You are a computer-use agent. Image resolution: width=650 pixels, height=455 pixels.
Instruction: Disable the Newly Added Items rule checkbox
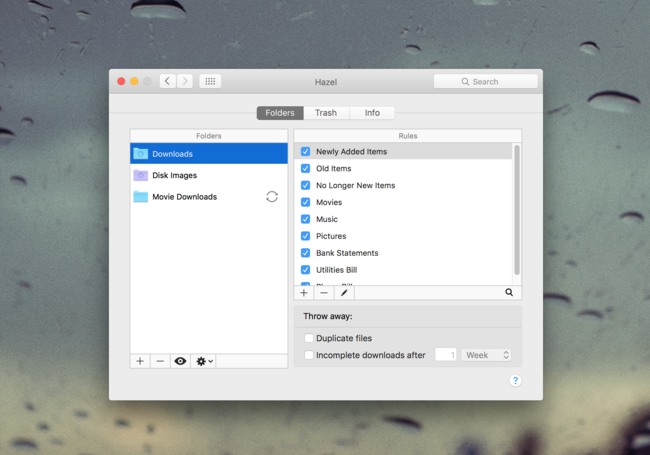pos(306,152)
